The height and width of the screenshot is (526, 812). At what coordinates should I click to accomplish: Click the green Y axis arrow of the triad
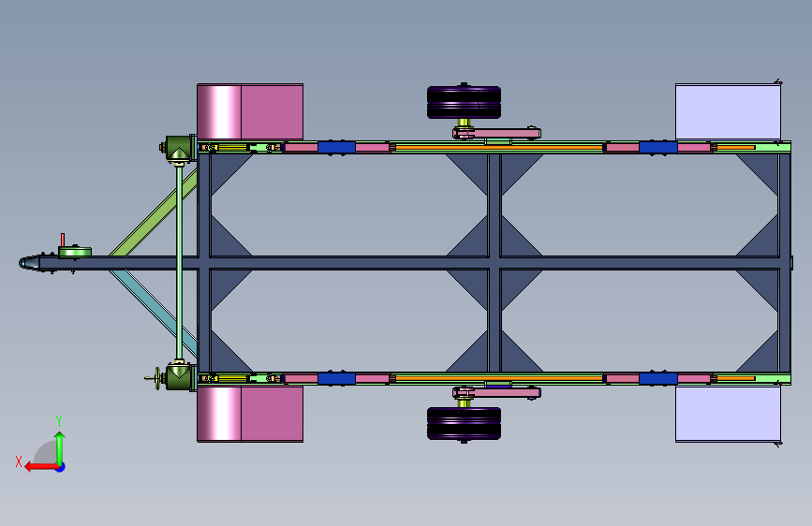click(60, 447)
